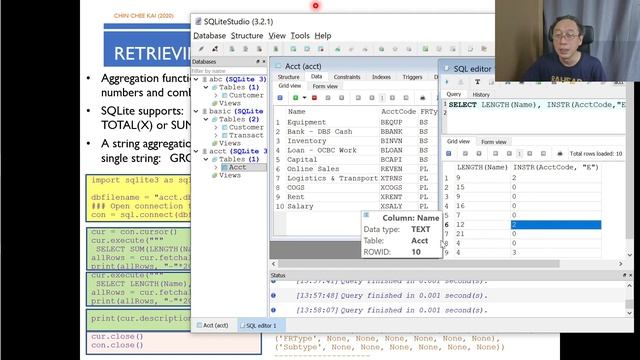The image size is (640, 360).
Task: Go to next page in Acct data toolbar
Action: tap(392, 98)
